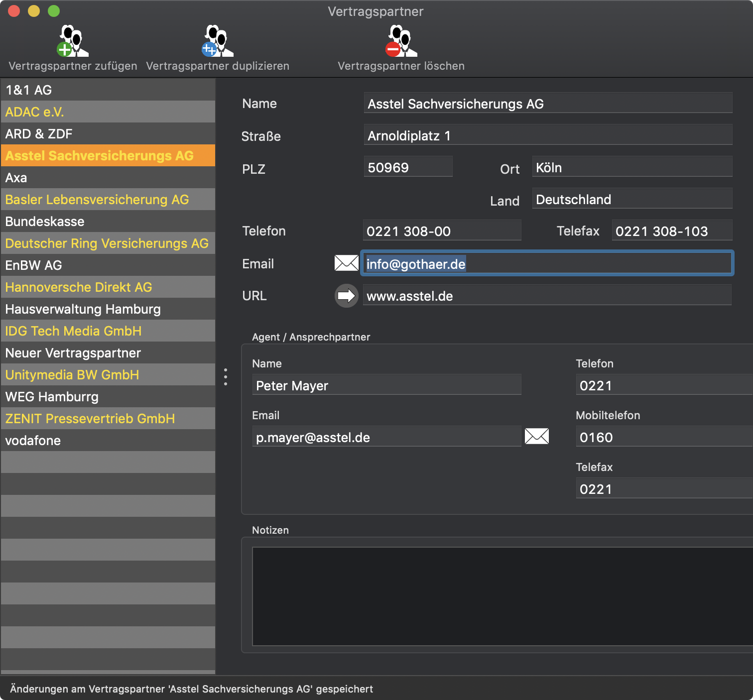Click the Vertragspartner zufügen icon
The height and width of the screenshot is (700, 753).
pyautogui.click(x=73, y=41)
